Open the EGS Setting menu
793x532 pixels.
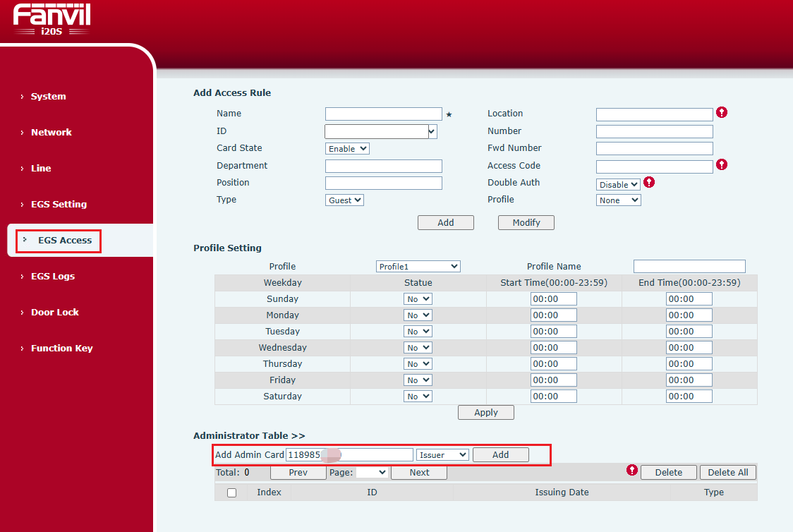[x=59, y=204]
